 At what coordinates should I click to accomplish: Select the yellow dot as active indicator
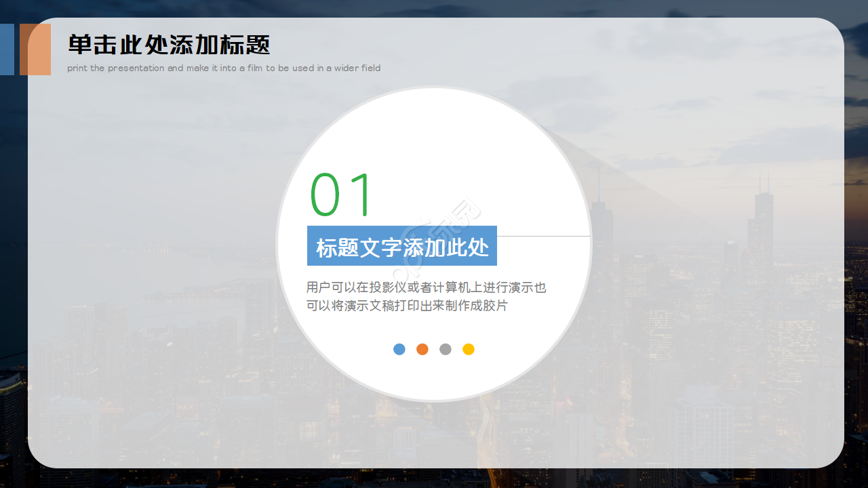[469, 349]
